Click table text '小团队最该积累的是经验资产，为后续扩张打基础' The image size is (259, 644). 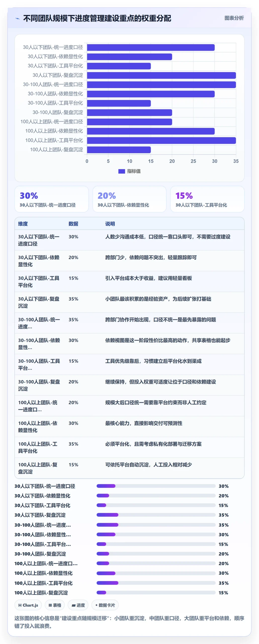(158, 299)
